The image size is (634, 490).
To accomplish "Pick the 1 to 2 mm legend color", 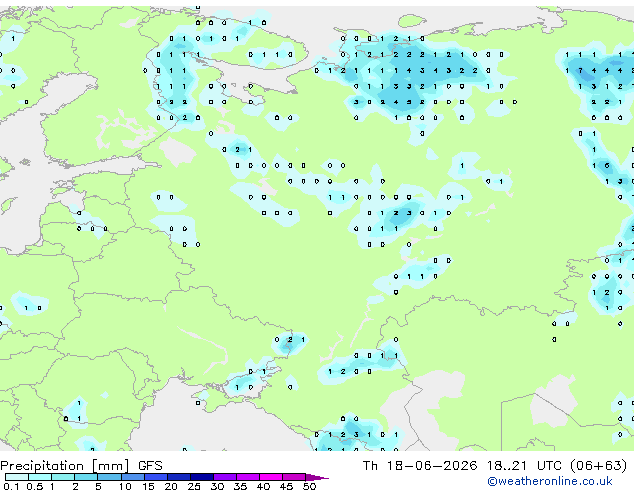I will tap(63, 477).
